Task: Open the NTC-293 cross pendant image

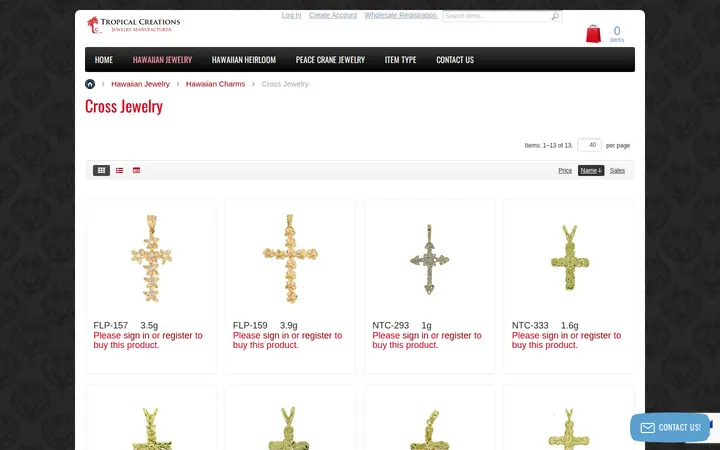Action: click(429, 260)
